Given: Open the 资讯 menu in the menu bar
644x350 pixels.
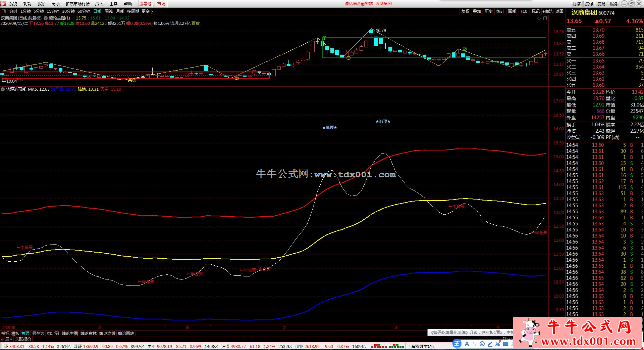Looking at the screenshot, I should coord(99,4).
